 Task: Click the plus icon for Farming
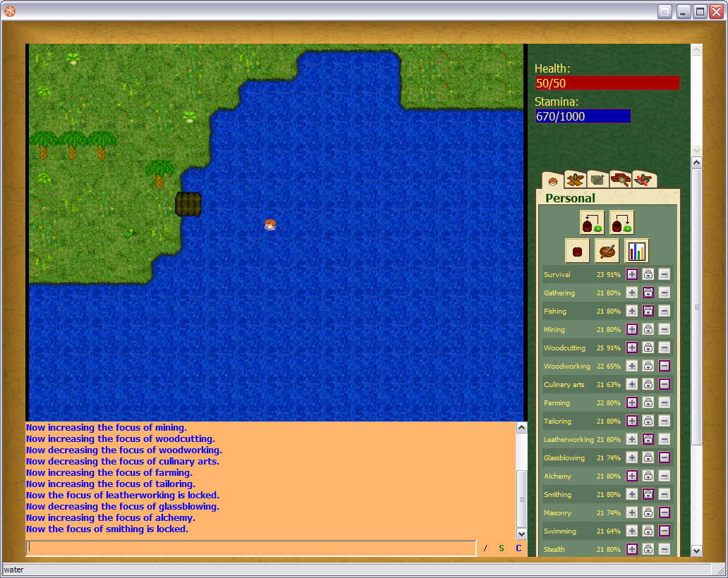coord(632,402)
